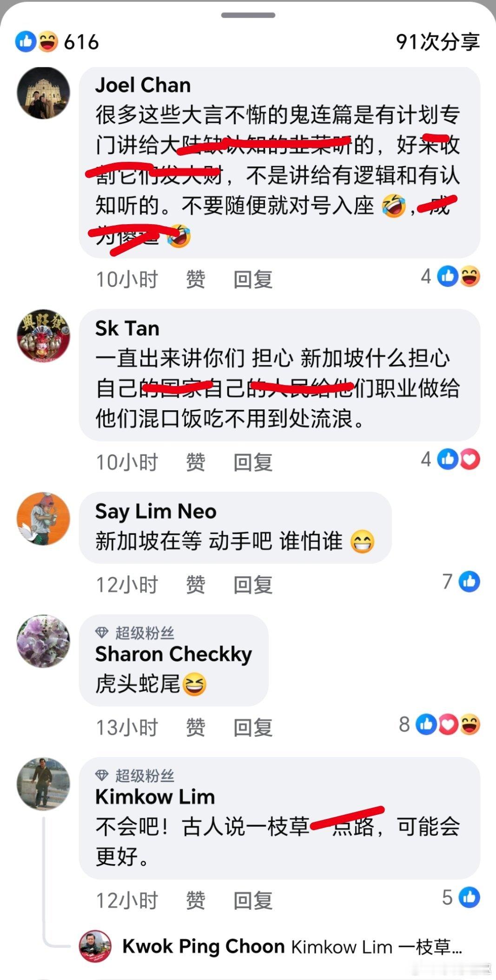
Task: View Say Lim Neo's profile photo
Action: [43, 519]
